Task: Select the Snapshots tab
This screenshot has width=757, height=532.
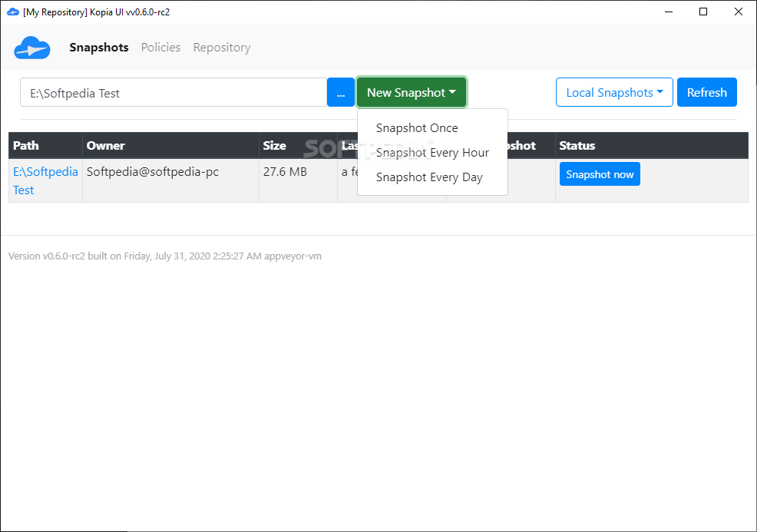Action: pyautogui.click(x=98, y=47)
